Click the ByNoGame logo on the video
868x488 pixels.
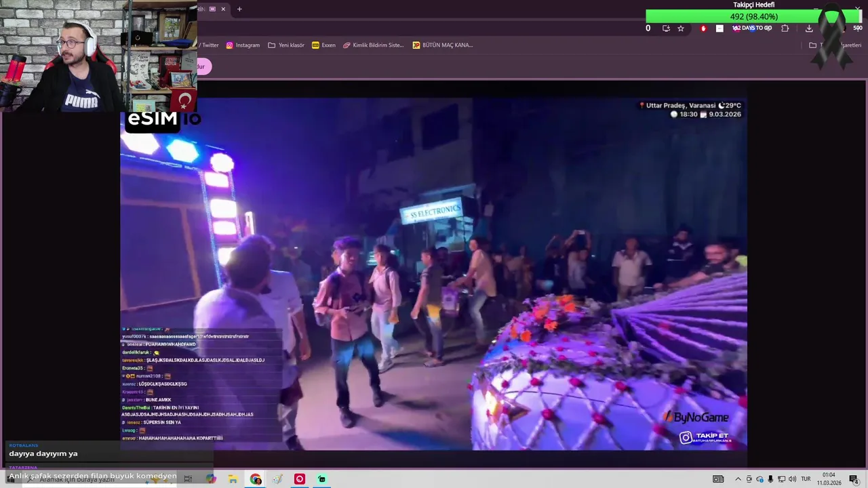pyautogui.click(x=696, y=418)
